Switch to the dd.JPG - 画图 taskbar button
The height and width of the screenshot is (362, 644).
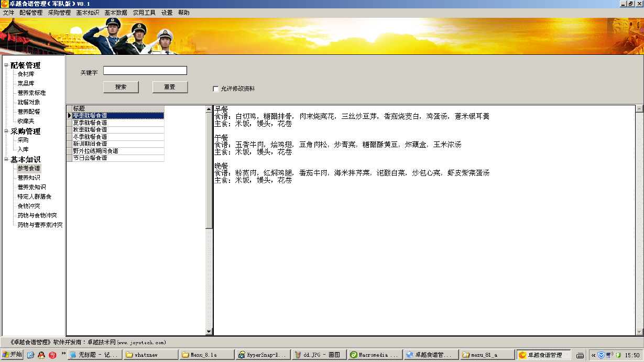(318, 355)
